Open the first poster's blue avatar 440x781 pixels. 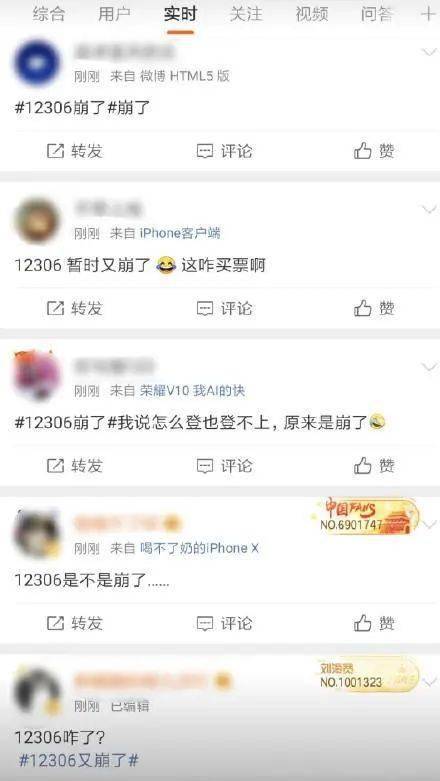38,63
